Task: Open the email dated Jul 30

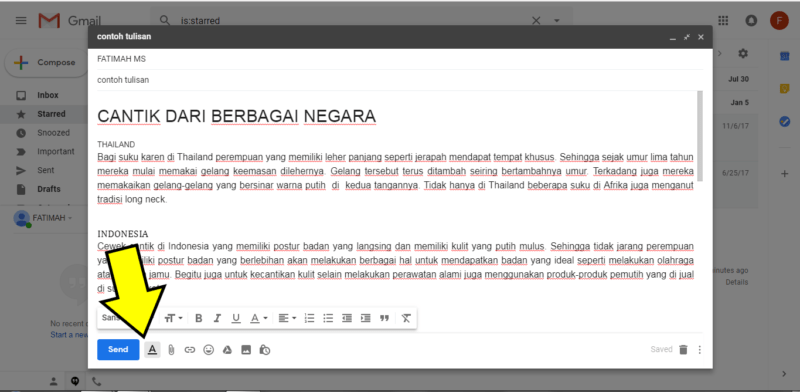Action: (x=739, y=79)
